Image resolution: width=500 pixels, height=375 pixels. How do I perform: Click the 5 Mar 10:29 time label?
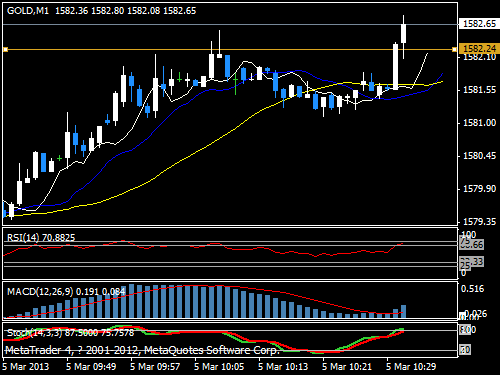[x=411, y=367]
